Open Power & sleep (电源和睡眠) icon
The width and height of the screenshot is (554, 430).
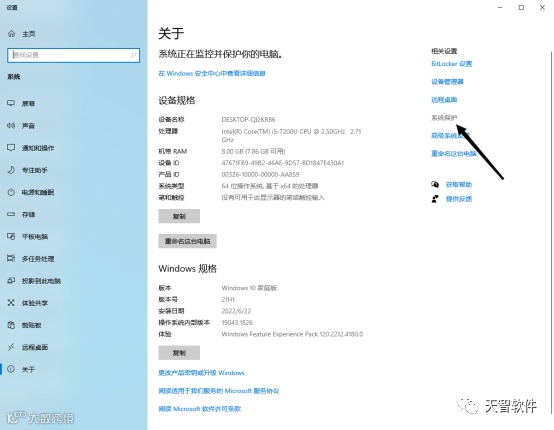(11, 192)
